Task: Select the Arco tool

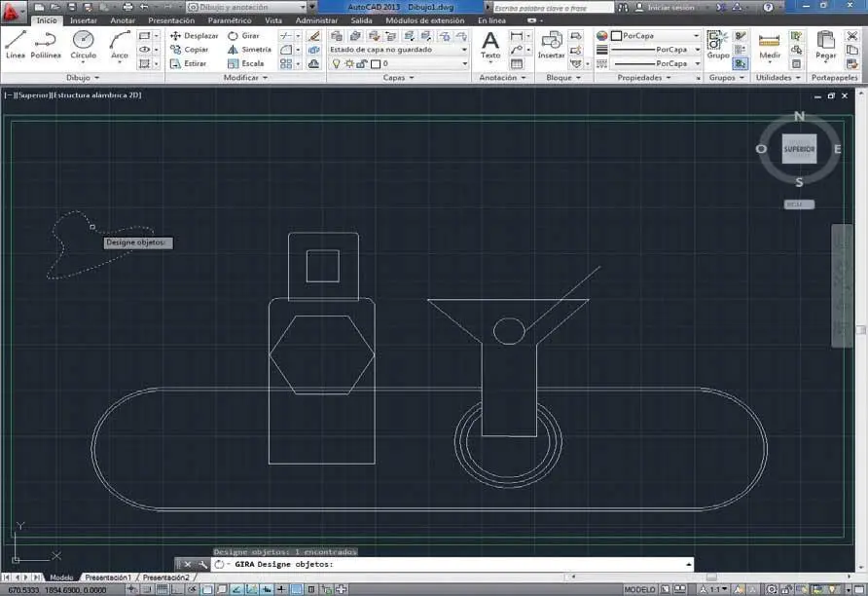Action: click(x=120, y=45)
